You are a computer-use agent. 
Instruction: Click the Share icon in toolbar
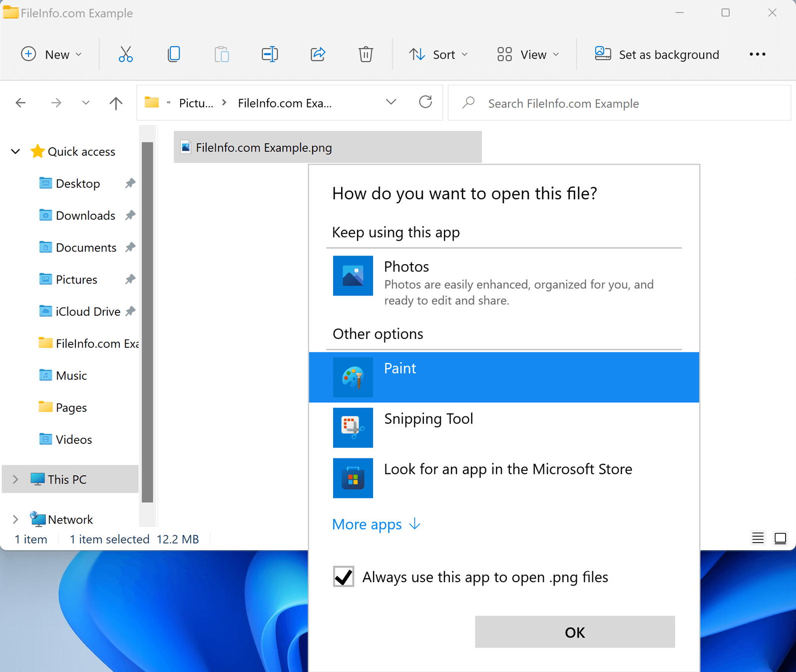point(318,54)
